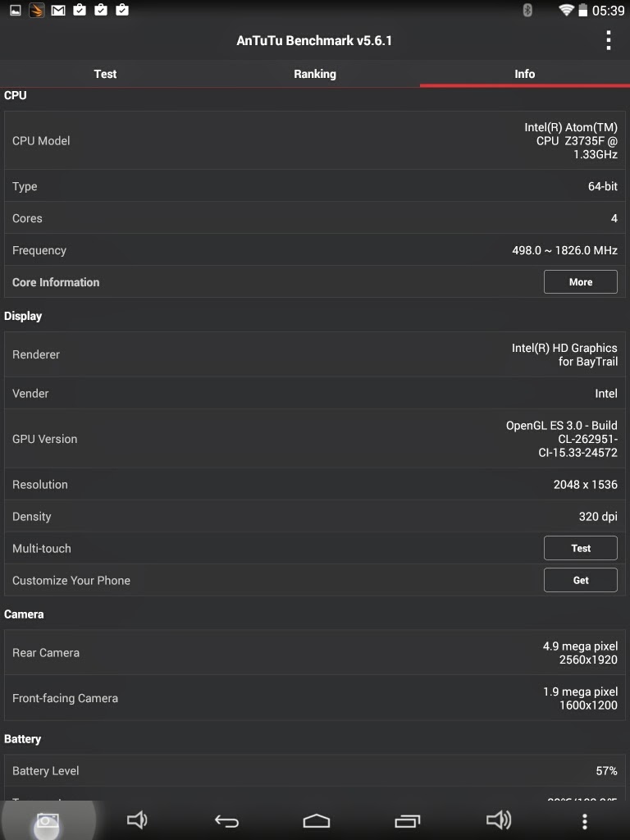
Task: Tap the CPU Model row
Action: click(x=315, y=141)
